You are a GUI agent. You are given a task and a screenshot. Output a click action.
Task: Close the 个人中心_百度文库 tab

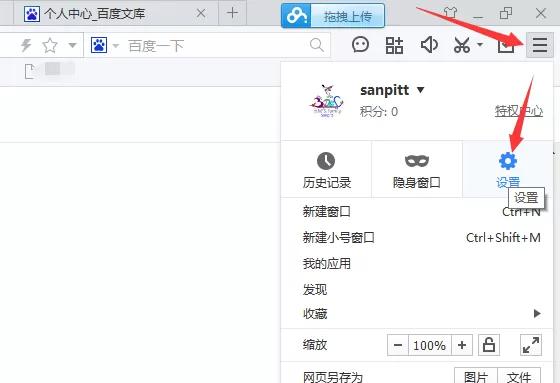201,14
